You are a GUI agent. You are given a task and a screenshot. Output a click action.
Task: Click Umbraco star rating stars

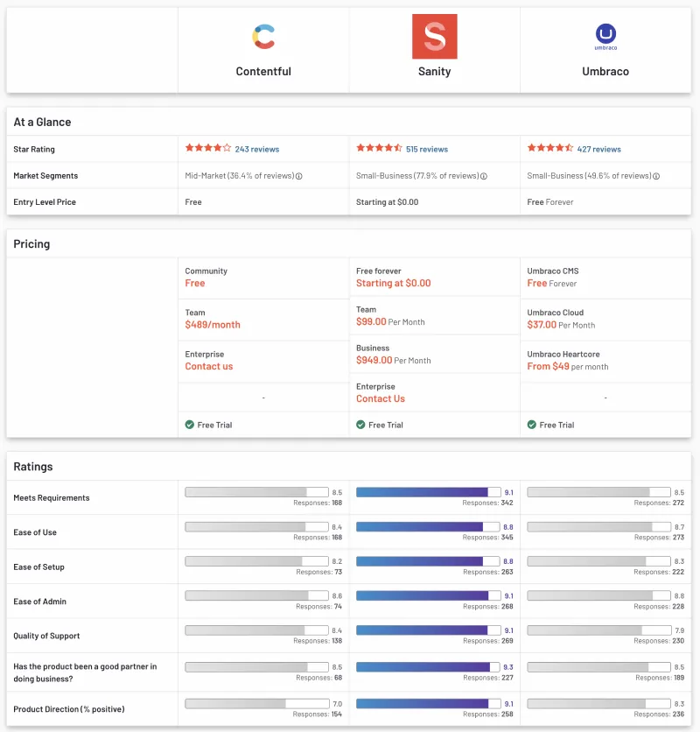[x=550, y=148]
